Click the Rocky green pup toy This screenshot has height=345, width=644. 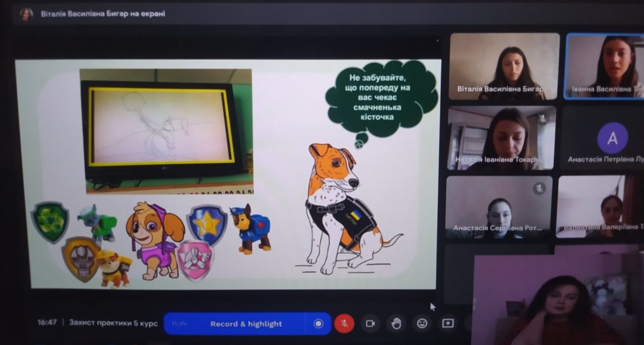click(97, 222)
